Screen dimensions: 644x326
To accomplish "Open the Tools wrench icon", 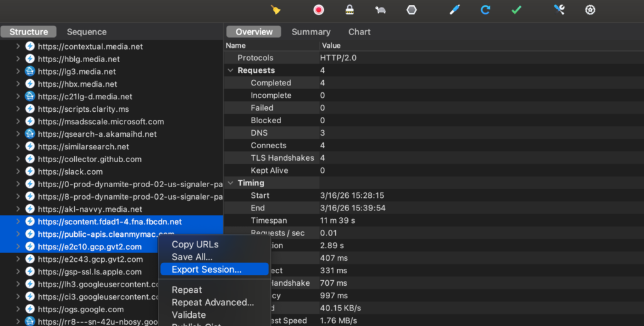I will 559,9.
